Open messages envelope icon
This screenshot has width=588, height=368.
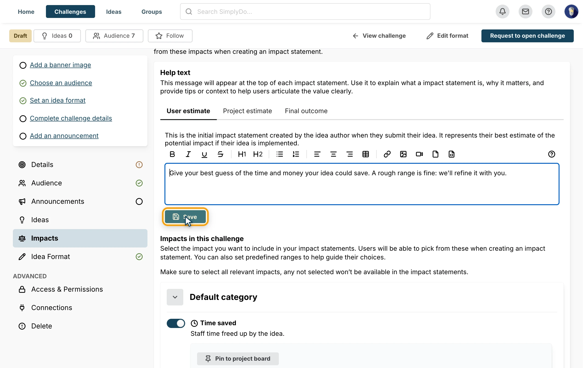click(526, 11)
